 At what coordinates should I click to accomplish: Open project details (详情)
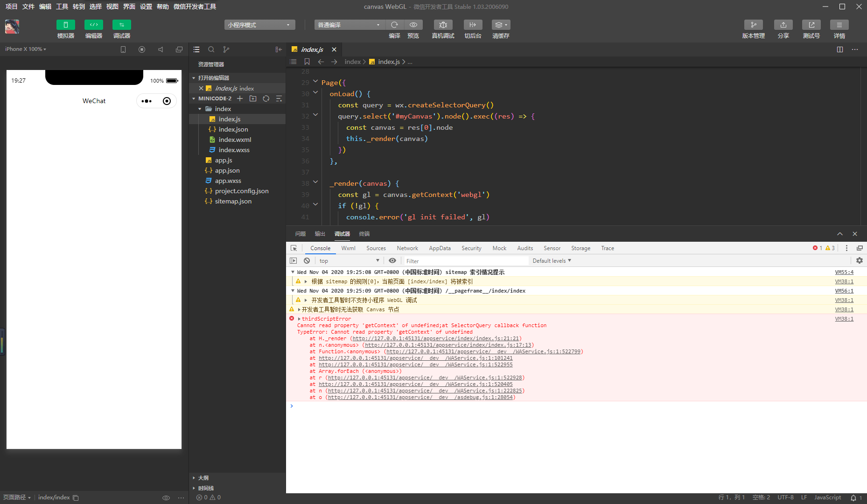839,25
